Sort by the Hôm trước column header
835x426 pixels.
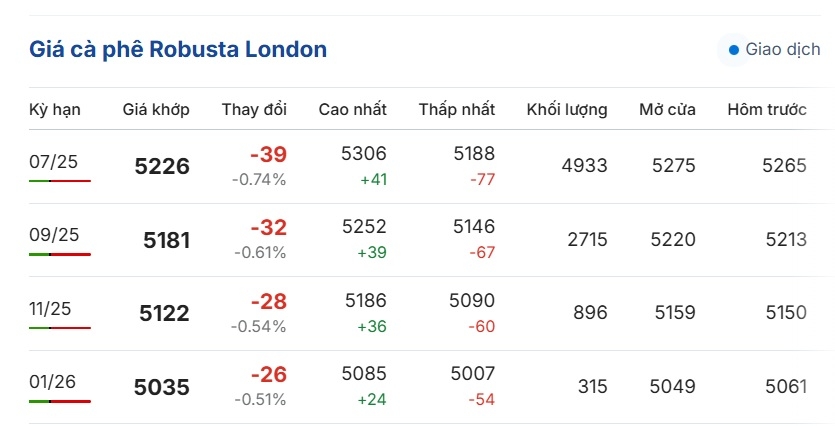click(x=767, y=110)
